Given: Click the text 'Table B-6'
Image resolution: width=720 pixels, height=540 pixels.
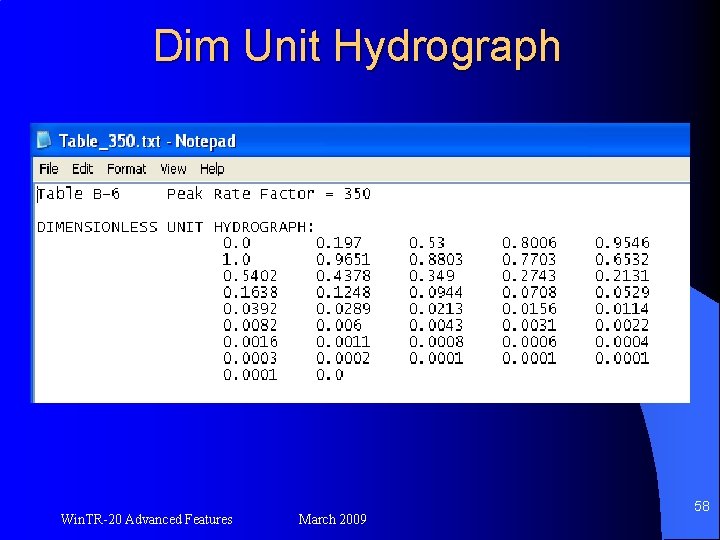Looking at the screenshot, I should [79, 194].
